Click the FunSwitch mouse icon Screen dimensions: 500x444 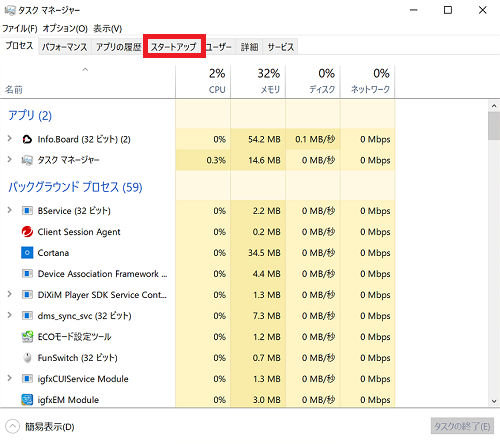click(x=27, y=358)
